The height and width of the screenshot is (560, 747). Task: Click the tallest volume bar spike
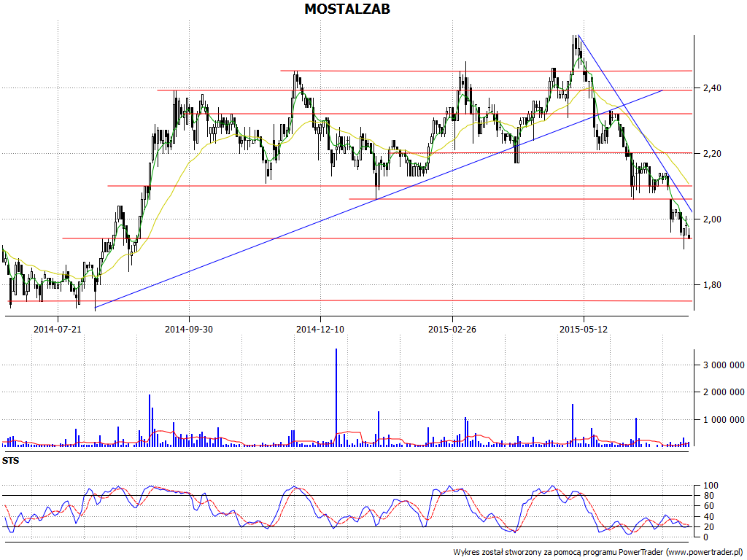[336, 397]
